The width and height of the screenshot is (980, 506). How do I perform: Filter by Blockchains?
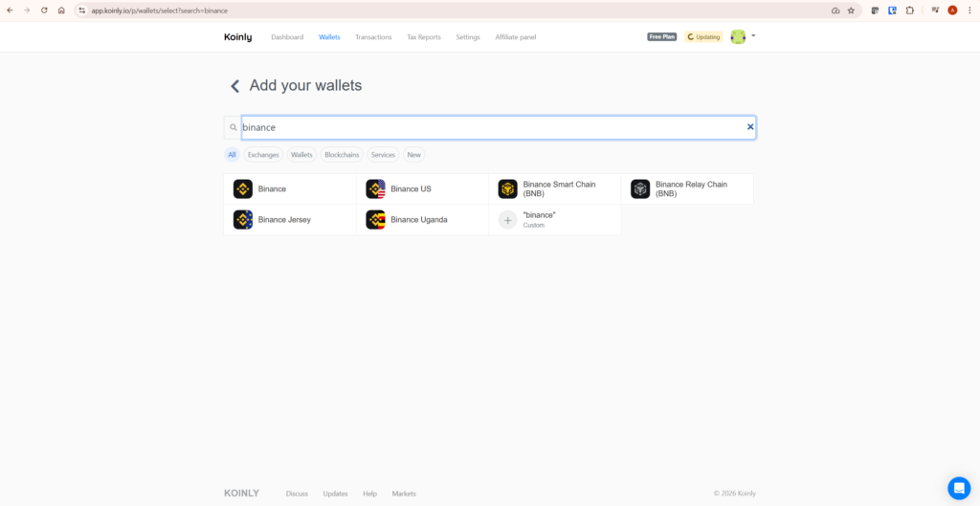pyautogui.click(x=342, y=154)
